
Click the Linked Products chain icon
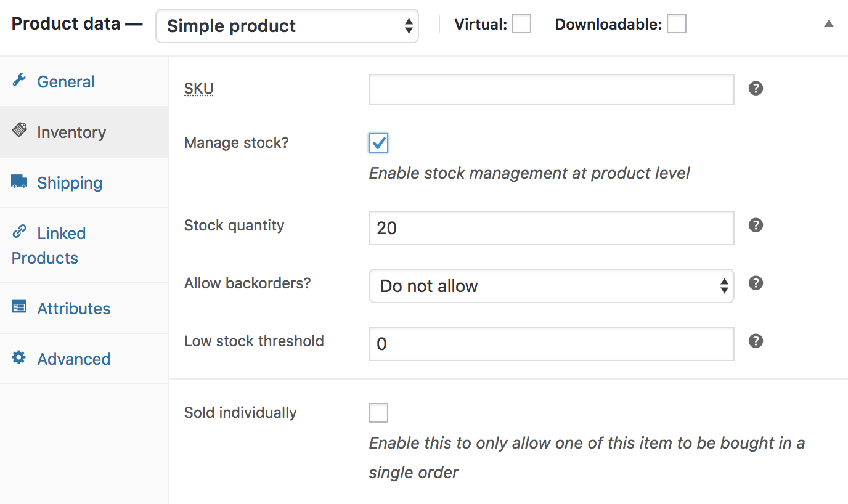pyautogui.click(x=20, y=232)
